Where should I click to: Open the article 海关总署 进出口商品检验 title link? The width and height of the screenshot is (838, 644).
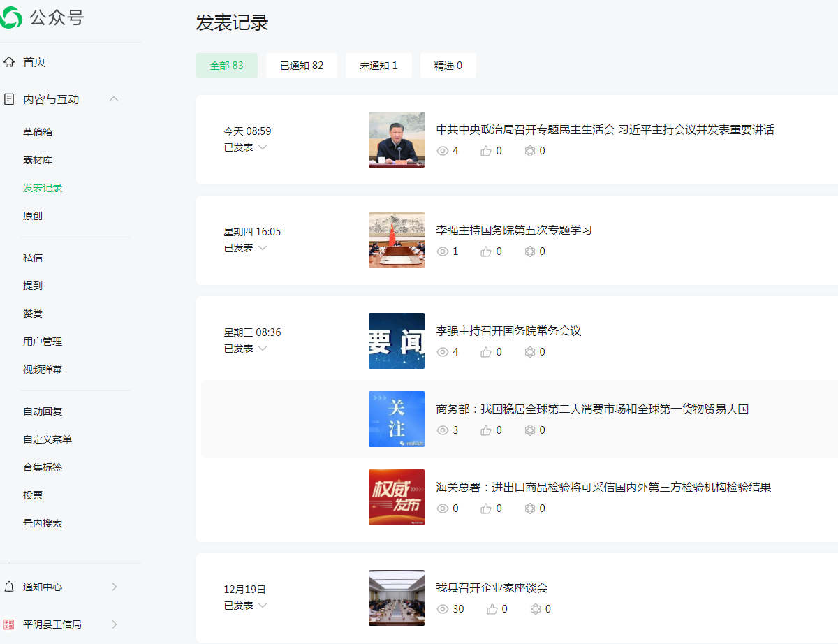coord(603,488)
